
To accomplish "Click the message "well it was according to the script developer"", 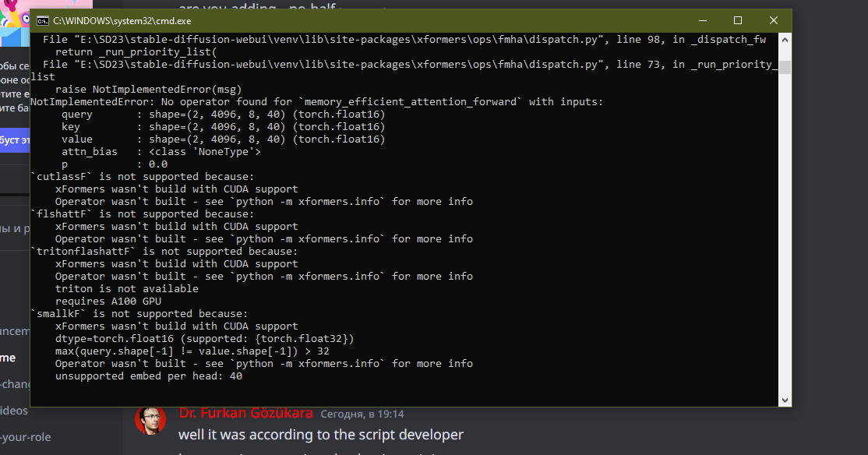I will 321,434.
